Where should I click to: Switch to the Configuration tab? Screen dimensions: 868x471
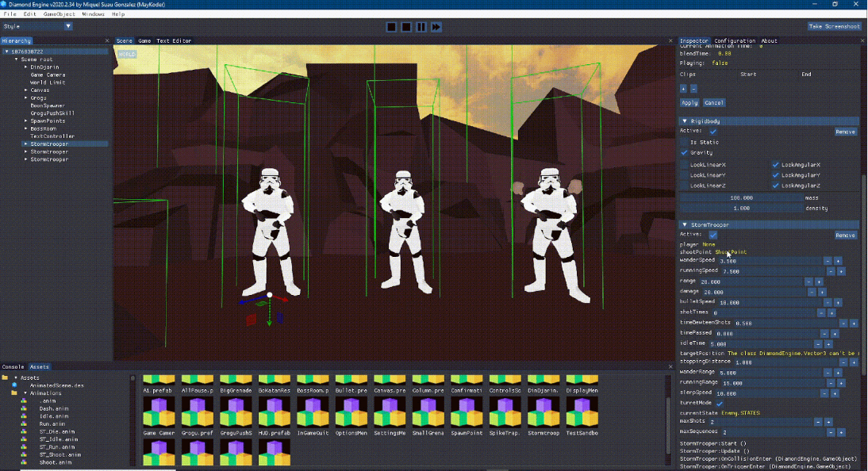click(735, 41)
